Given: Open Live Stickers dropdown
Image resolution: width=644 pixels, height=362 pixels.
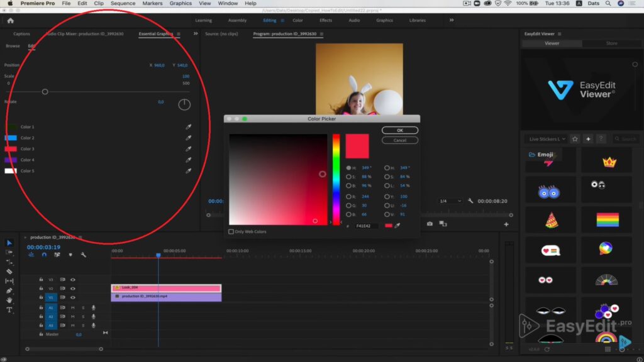Looking at the screenshot, I should coord(547,139).
